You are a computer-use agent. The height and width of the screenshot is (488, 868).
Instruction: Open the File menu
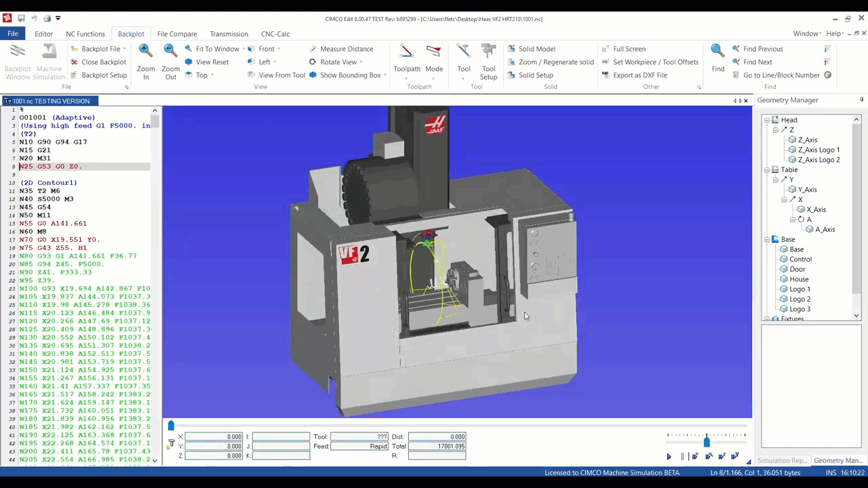(13, 33)
